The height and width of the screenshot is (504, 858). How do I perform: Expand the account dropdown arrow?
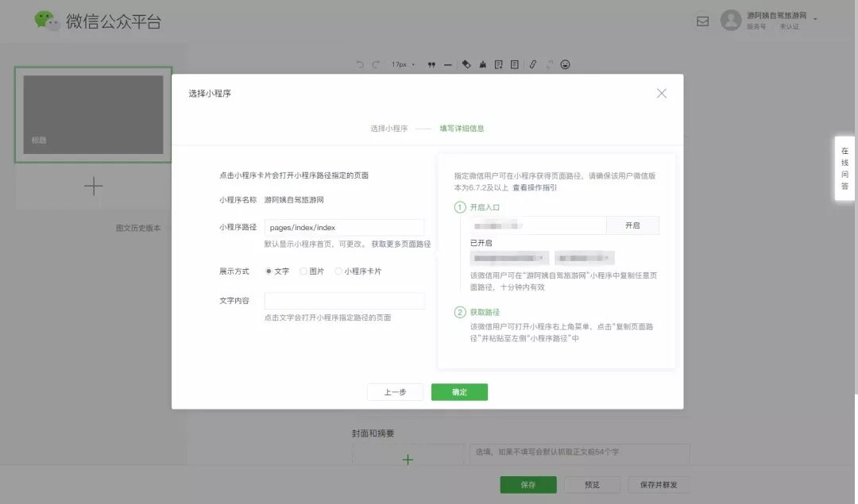click(x=815, y=19)
